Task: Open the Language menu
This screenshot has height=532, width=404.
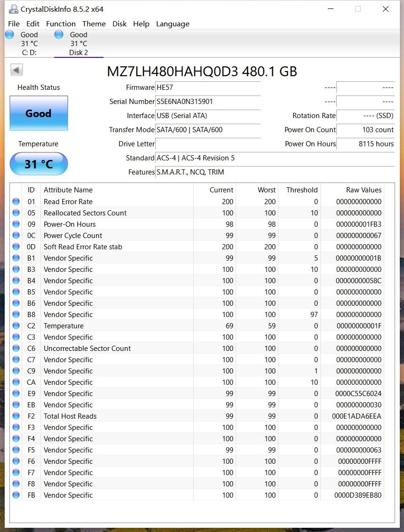Action: click(173, 24)
